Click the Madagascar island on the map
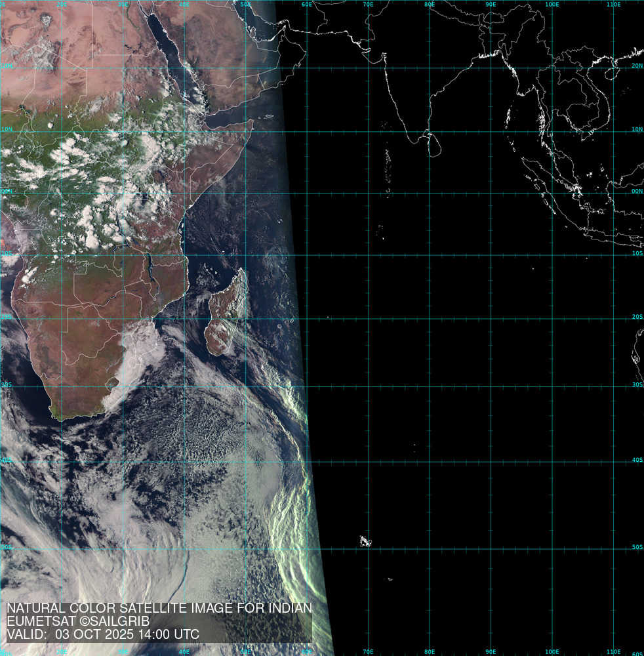 [226, 315]
